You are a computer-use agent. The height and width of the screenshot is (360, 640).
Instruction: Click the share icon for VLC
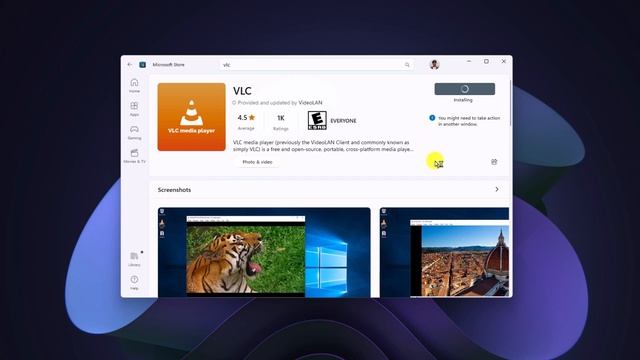coord(494,162)
